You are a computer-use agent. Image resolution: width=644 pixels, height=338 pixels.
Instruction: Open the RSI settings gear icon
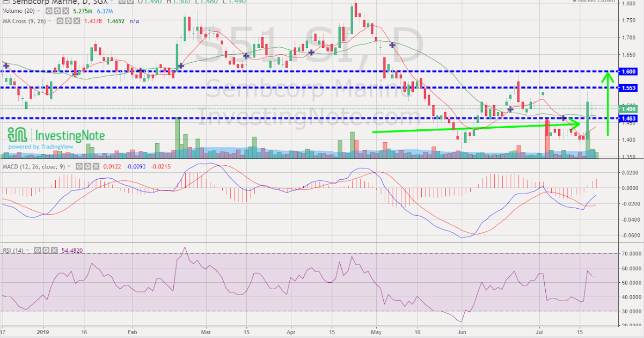46,250
